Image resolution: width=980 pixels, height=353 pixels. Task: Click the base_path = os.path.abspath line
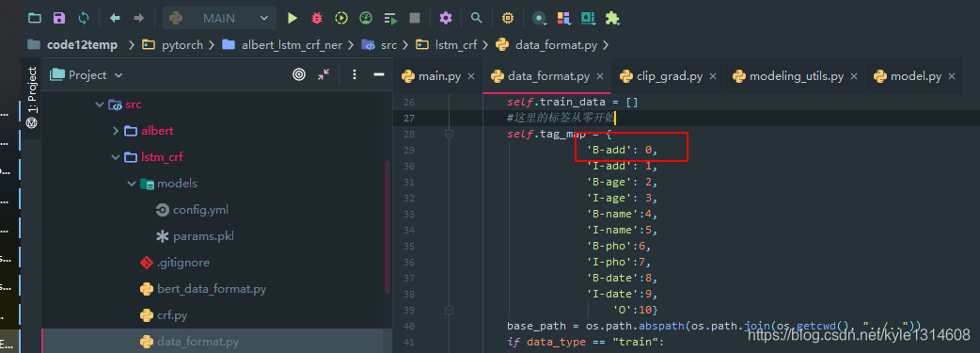pos(715,326)
